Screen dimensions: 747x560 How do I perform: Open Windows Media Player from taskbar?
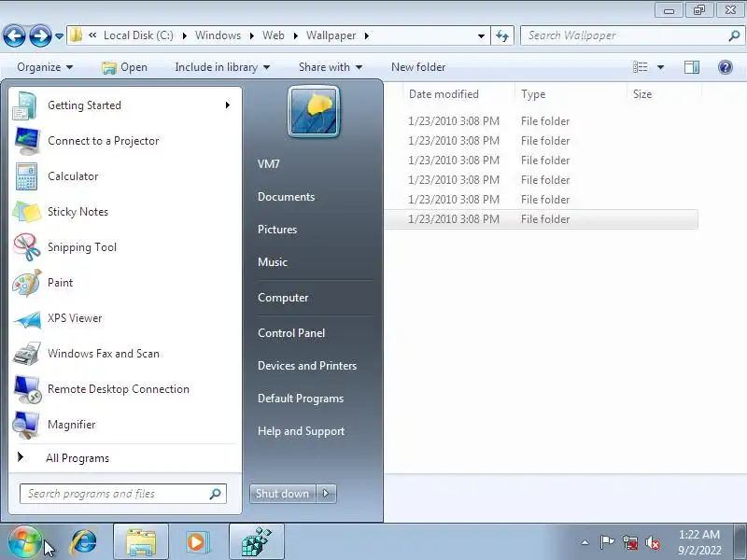[x=197, y=542]
